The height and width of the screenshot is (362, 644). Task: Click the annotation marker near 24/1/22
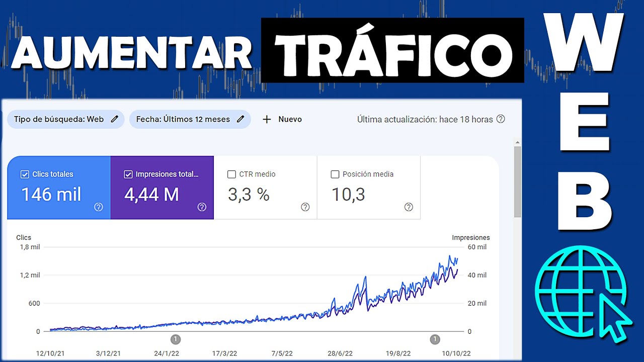175,339
